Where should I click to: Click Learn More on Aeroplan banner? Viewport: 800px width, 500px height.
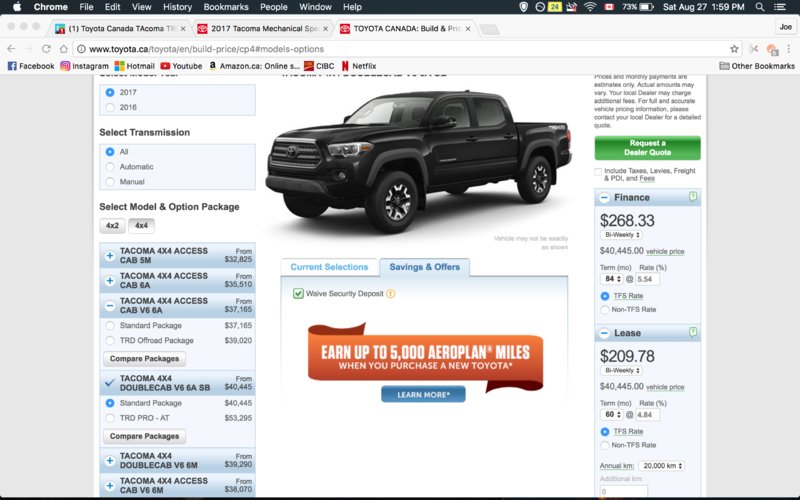(423, 394)
